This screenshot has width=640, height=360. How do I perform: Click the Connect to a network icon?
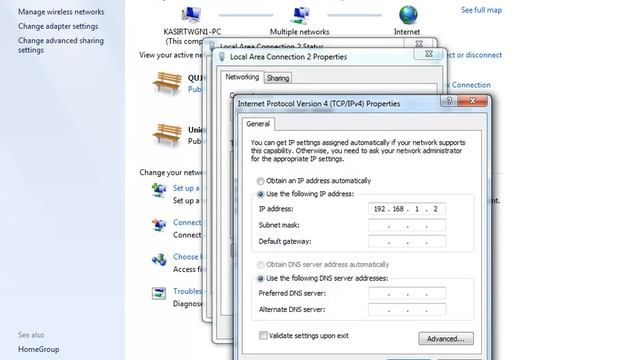pos(159,225)
